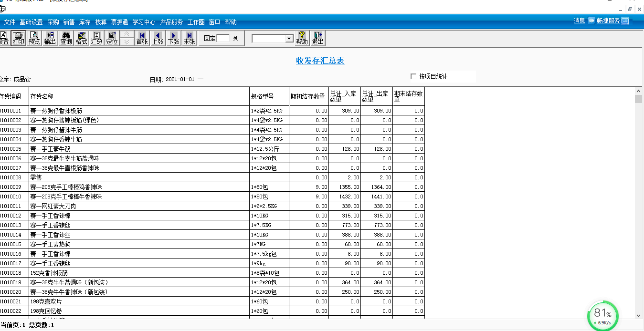
Task: Open the 票据通 menu
Action: (119, 22)
